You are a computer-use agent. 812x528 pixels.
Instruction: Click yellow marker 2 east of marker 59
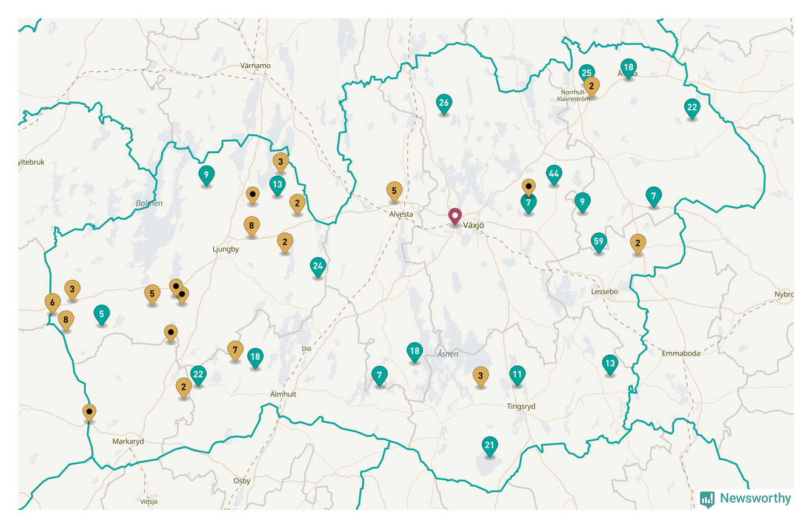click(637, 243)
